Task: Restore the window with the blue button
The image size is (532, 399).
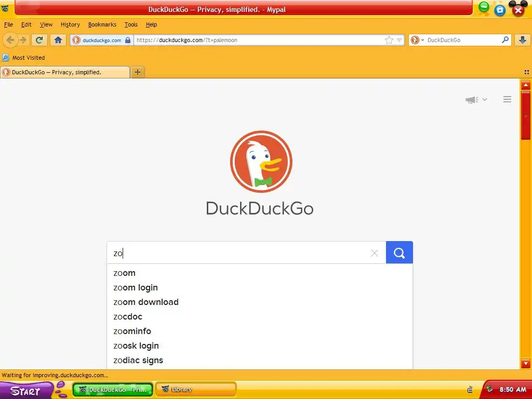Action: tap(500, 10)
